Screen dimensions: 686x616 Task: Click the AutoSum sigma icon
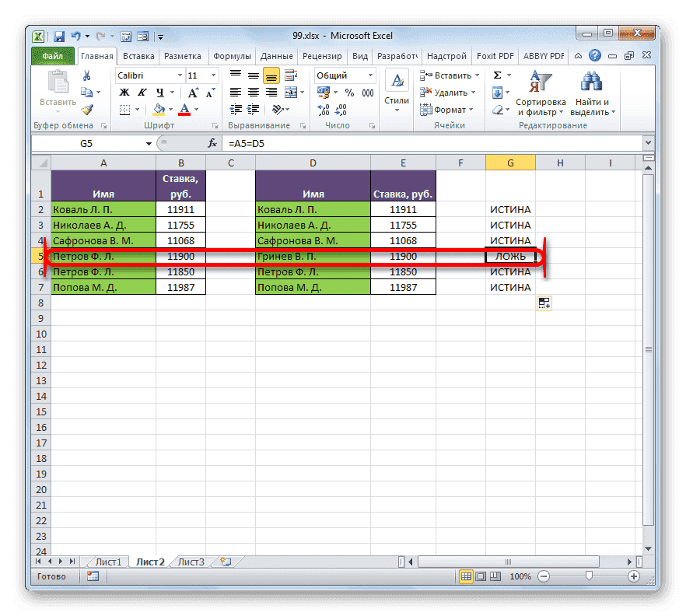496,75
